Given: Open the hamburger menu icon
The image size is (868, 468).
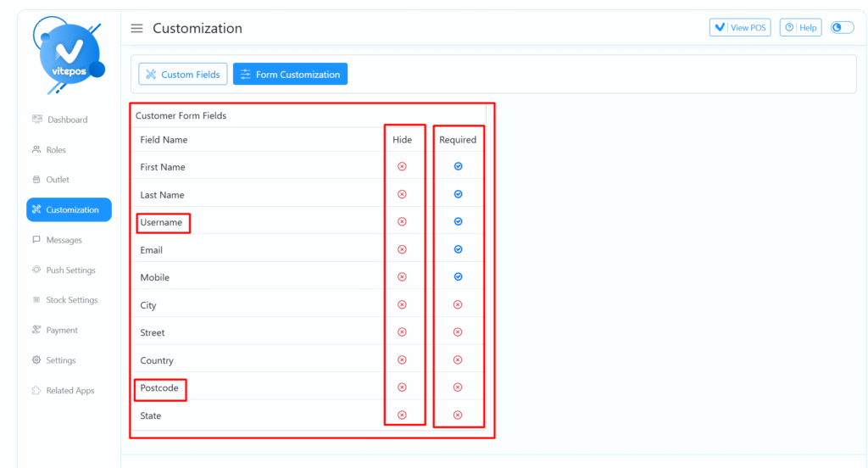Looking at the screenshot, I should [x=136, y=28].
